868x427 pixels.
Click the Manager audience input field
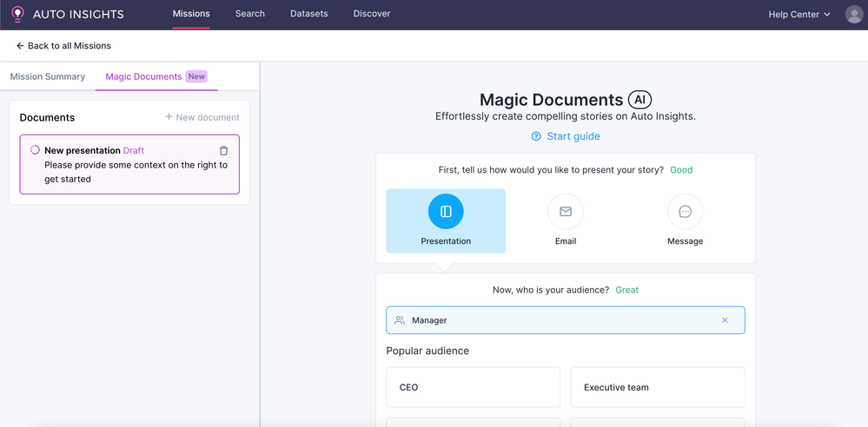tap(565, 320)
